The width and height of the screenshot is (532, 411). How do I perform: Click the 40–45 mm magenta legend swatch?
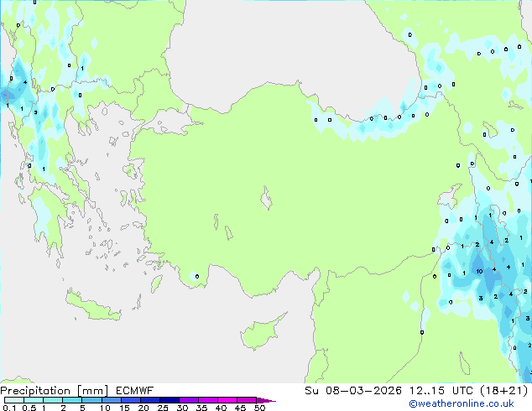pyautogui.click(x=227, y=400)
